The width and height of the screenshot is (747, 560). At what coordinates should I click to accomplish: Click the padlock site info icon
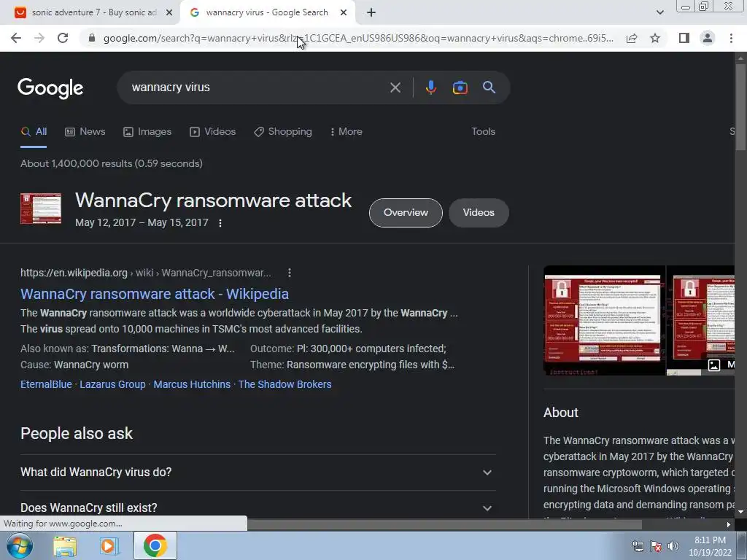[x=92, y=38]
